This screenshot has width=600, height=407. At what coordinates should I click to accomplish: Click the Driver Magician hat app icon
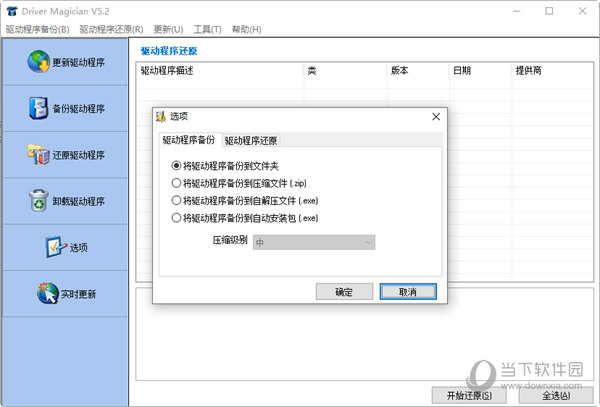(x=12, y=11)
